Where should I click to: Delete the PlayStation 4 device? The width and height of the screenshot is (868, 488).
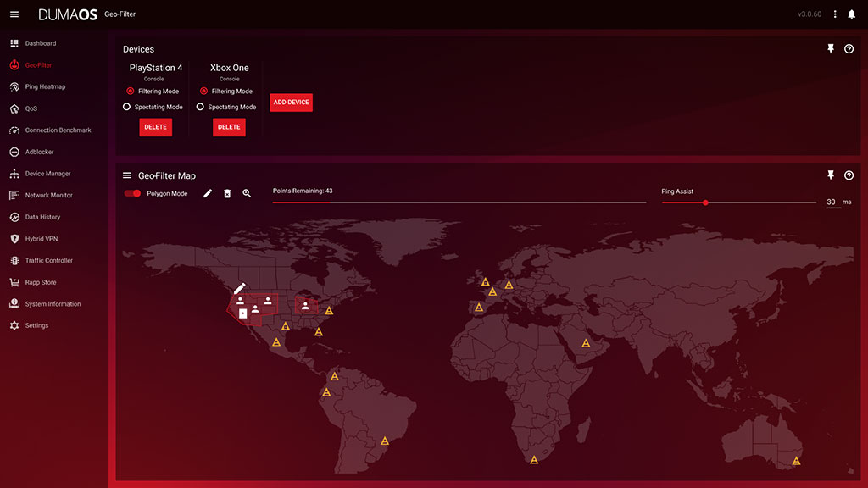(x=156, y=127)
